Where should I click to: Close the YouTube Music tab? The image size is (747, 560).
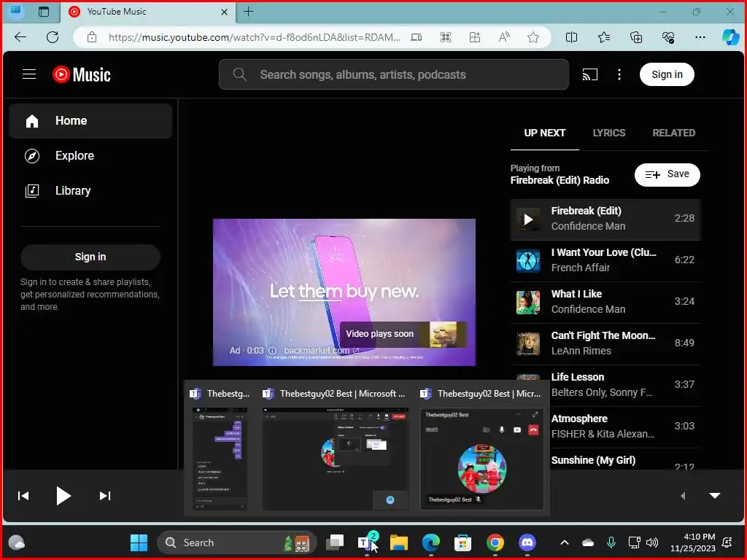click(224, 12)
